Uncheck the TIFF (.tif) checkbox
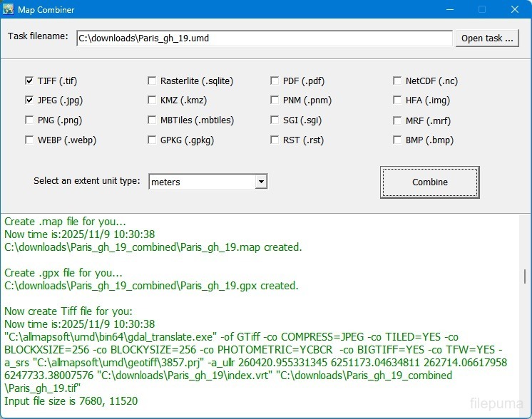Viewport: 532px width, 419px height. pos(29,81)
